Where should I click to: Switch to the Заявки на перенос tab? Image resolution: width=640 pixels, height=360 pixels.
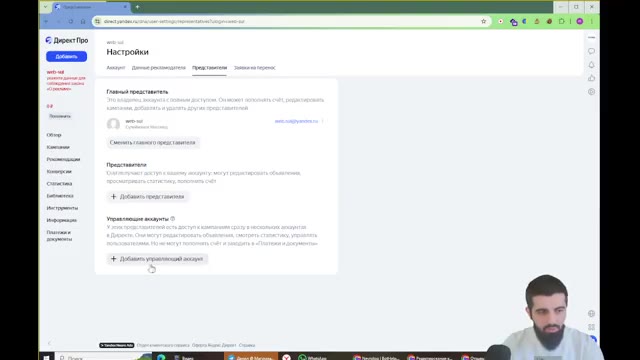click(255, 68)
